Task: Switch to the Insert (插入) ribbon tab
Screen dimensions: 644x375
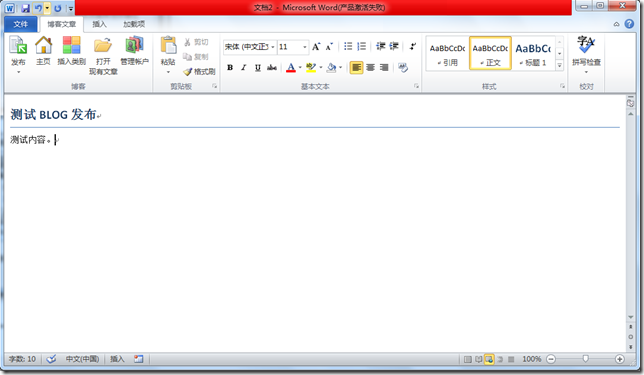Action: click(x=99, y=24)
